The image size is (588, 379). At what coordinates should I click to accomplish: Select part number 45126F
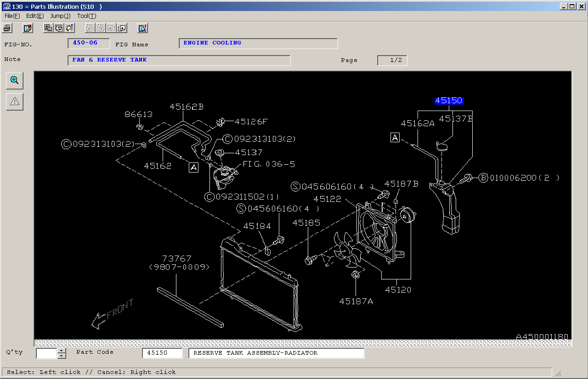tap(251, 122)
